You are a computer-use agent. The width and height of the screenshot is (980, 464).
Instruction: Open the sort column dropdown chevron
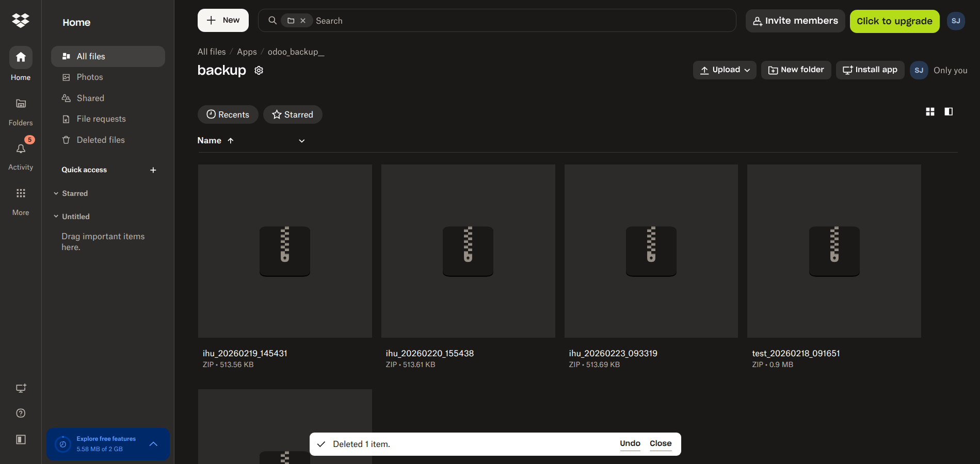click(x=302, y=141)
